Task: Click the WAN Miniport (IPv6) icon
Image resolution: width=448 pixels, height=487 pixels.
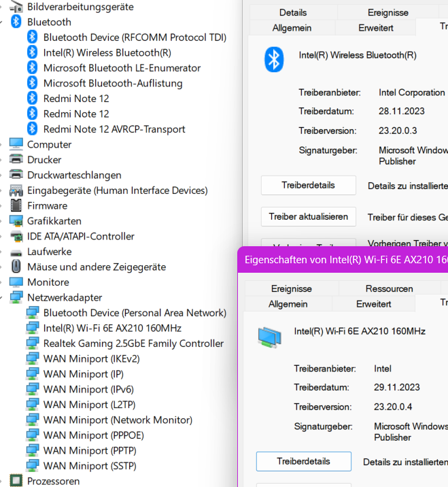Action: pos(32,389)
